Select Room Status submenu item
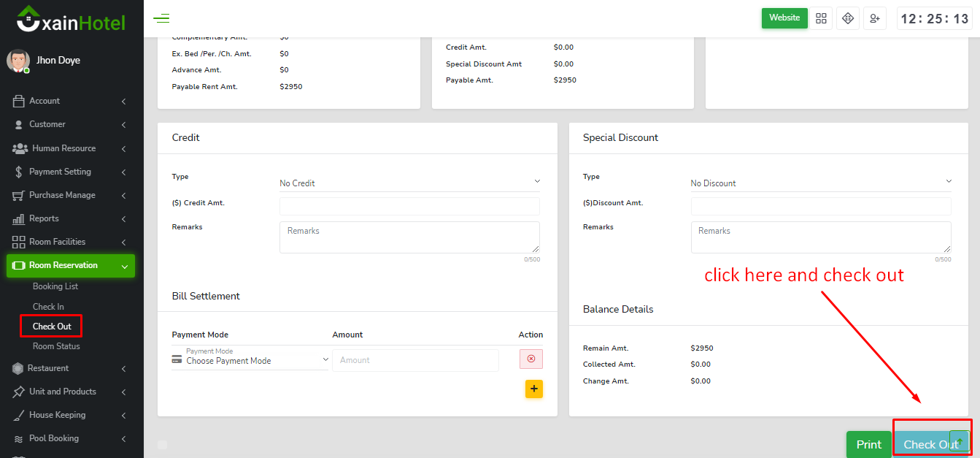The image size is (980, 458). [x=56, y=346]
